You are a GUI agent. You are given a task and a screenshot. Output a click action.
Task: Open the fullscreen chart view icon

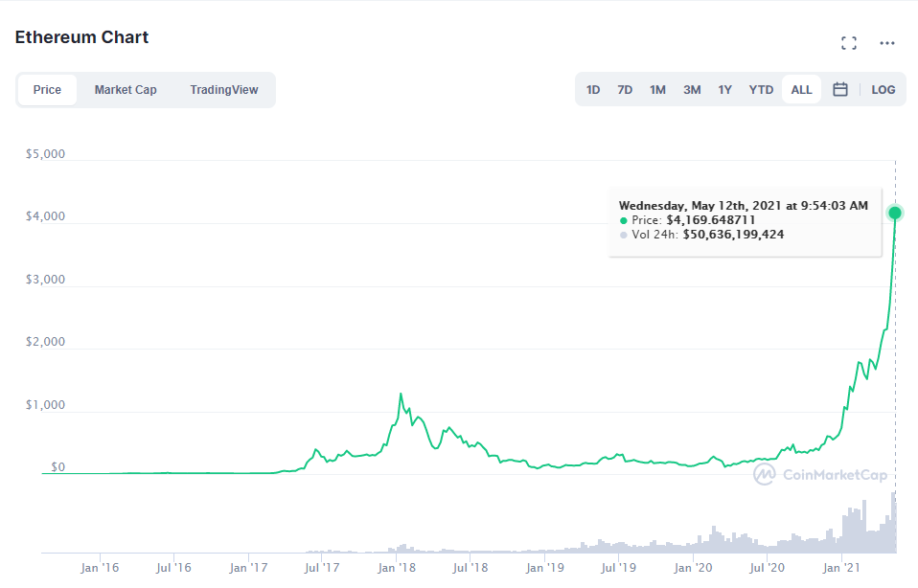[849, 43]
